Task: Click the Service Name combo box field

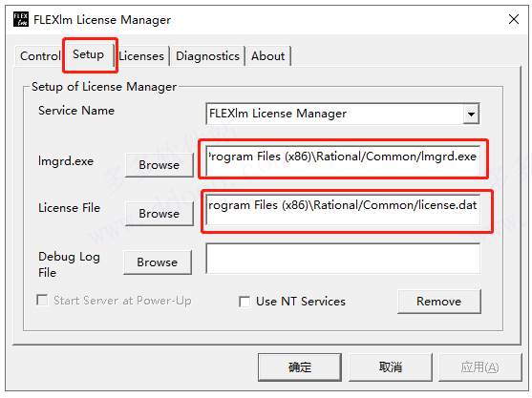Action: click(343, 114)
